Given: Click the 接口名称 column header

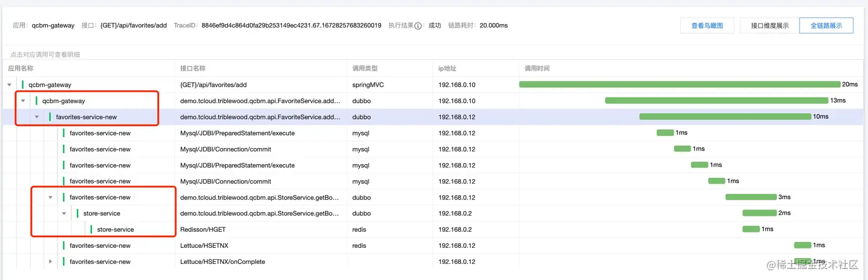Looking at the screenshot, I should pyautogui.click(x=193, y=68).
